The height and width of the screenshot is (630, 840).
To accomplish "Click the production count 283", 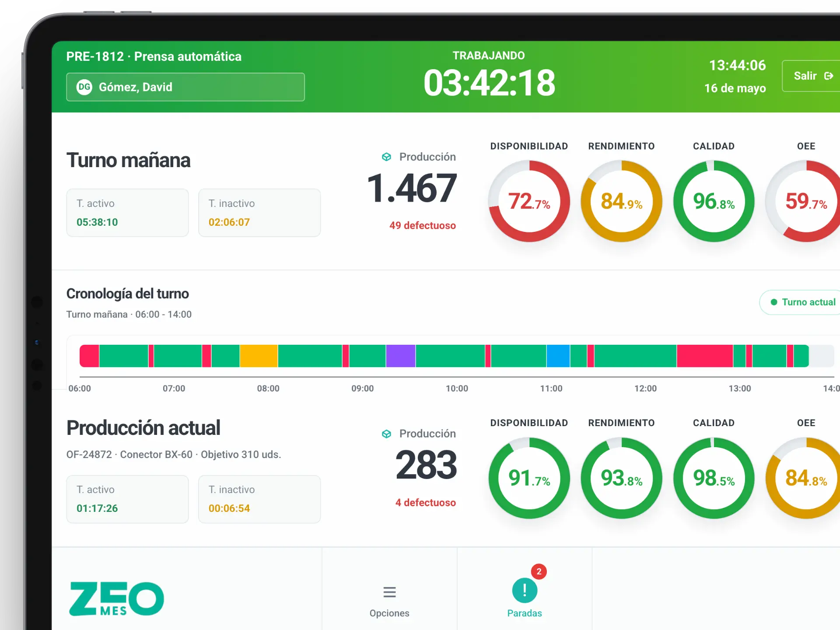I will pos(426,465).
